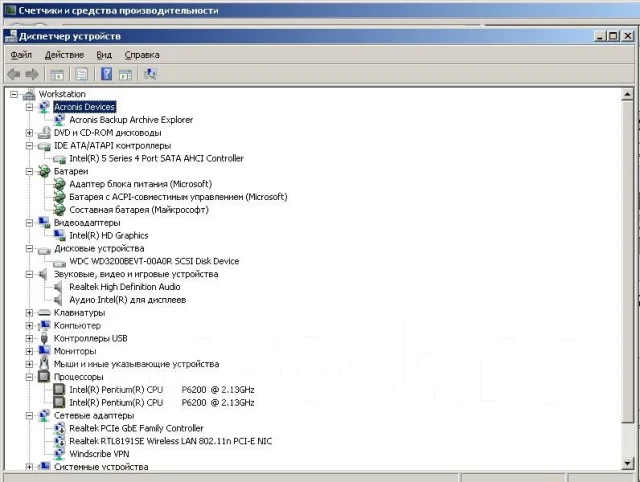
Task: Click the Видеоадаптеры category icon
Action: tap(44, 222)
